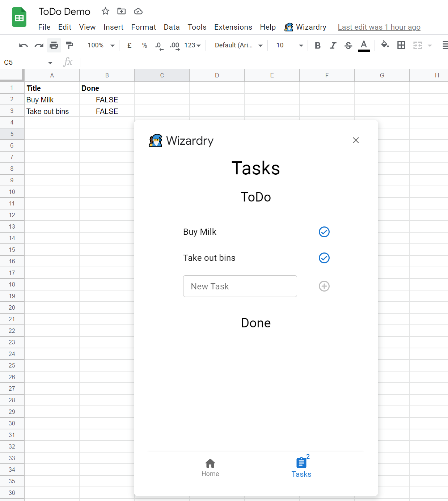Pick a text color from the swatch
448x501 pixels.
[x=364, y=45]
